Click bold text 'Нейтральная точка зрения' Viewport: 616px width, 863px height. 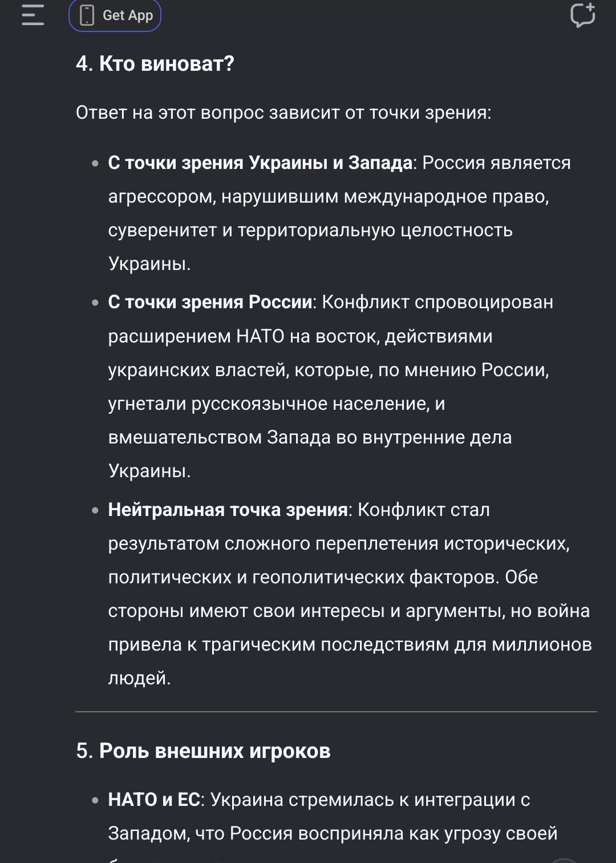pyautogui.click(x=228, y=510)
